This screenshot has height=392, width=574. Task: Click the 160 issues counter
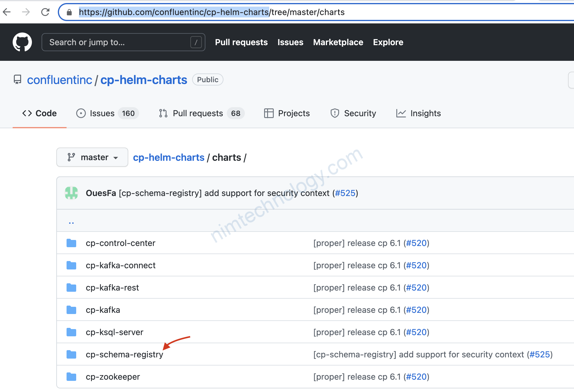[128, 113]
